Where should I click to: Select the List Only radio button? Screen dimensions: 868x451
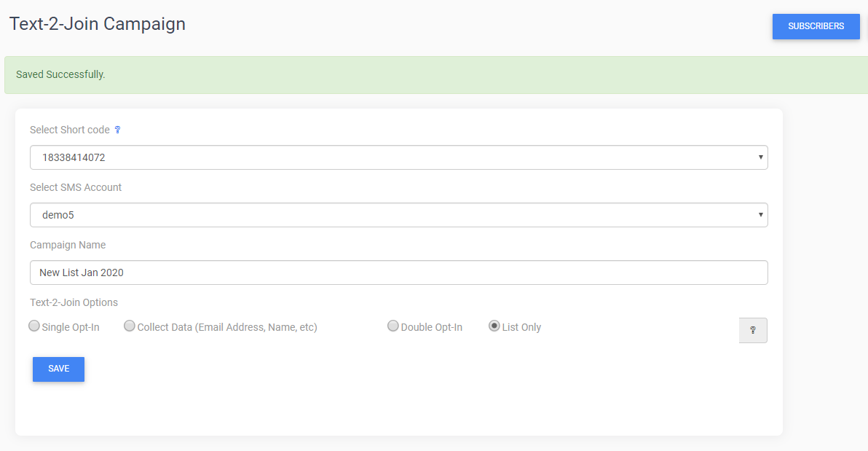pos(494,326)
